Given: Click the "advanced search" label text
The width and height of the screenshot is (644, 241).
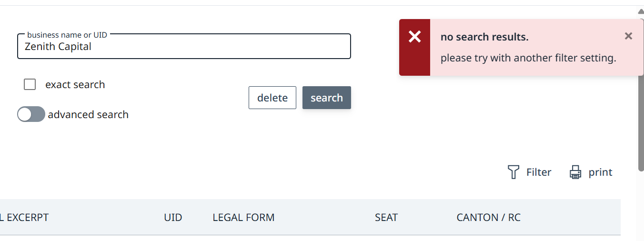Looking at the screenshot, I should tap(88, 115).
